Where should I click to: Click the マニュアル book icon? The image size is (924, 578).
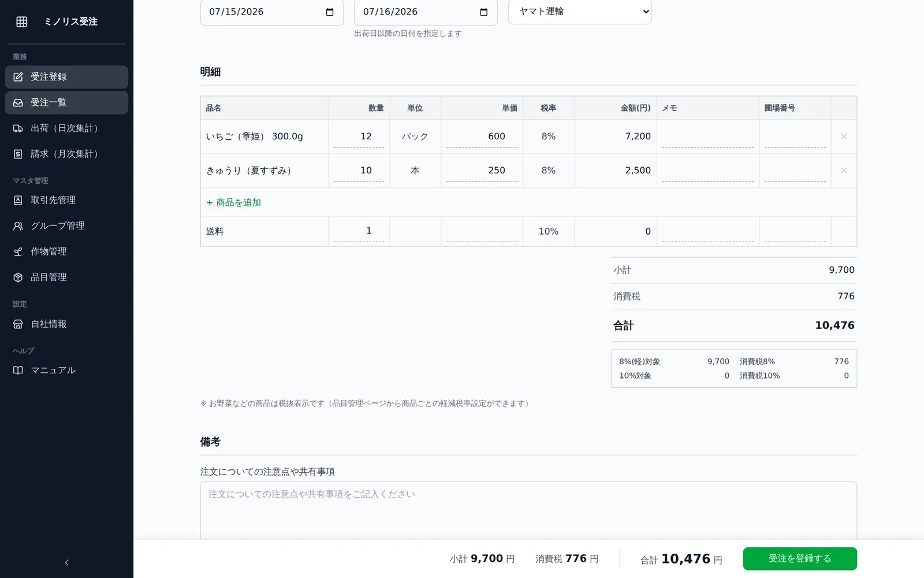point(18,370)
